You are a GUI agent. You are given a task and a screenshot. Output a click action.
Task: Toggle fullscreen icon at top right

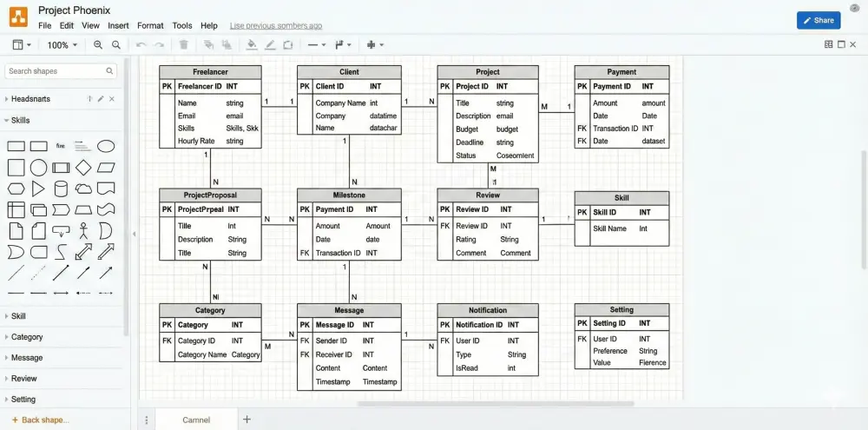pos(841,44)
